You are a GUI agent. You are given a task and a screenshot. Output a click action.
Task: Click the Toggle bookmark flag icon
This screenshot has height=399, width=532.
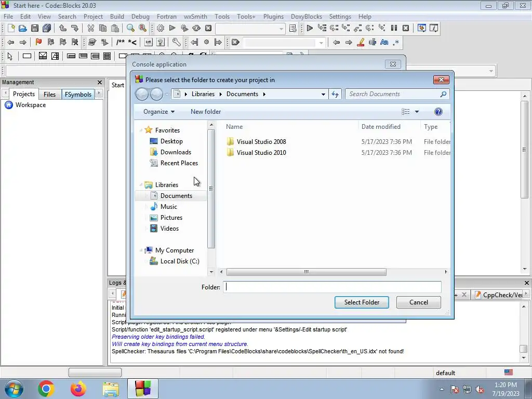pos(38,43)
